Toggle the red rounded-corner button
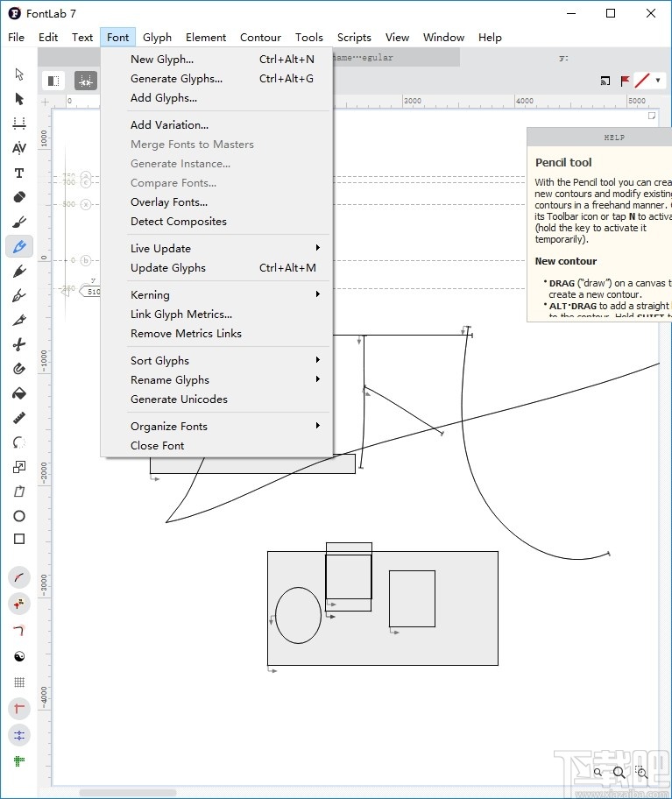Viewport: 672px width, 799px height. 19,630
